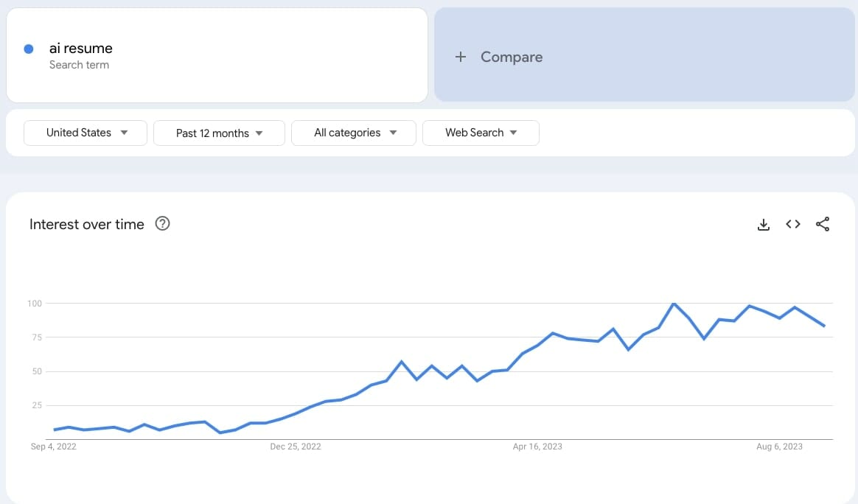The height and width of the screenshot is (504, 858).
Task: Select the Dec 25, 2022 axis label
Action: pyautogui.click(x=296, y=447)
